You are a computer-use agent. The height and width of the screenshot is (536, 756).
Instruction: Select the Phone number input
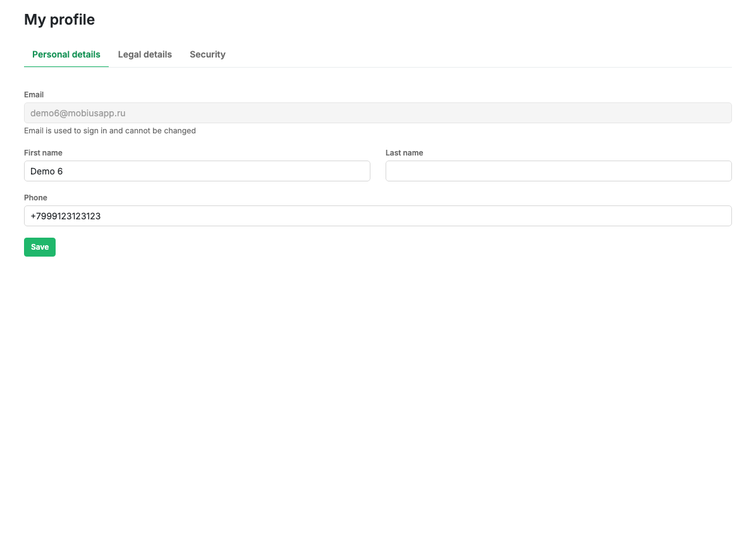[x=377, y=216]
